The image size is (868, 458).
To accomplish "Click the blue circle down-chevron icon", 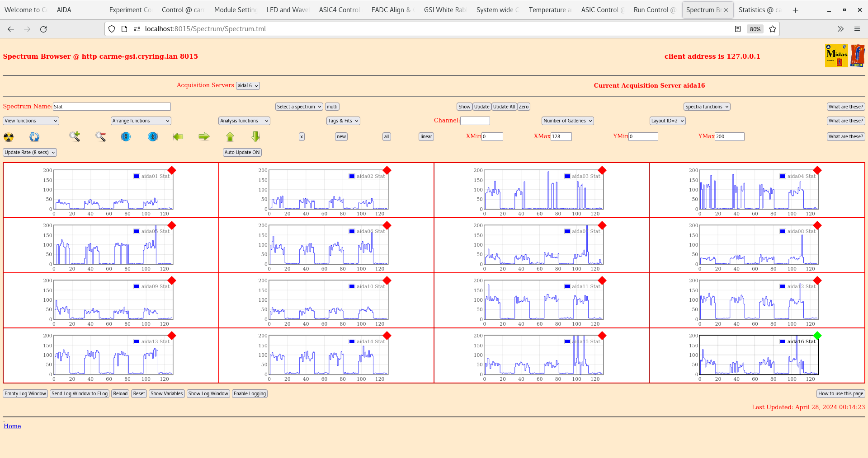I will click(126, 136).
